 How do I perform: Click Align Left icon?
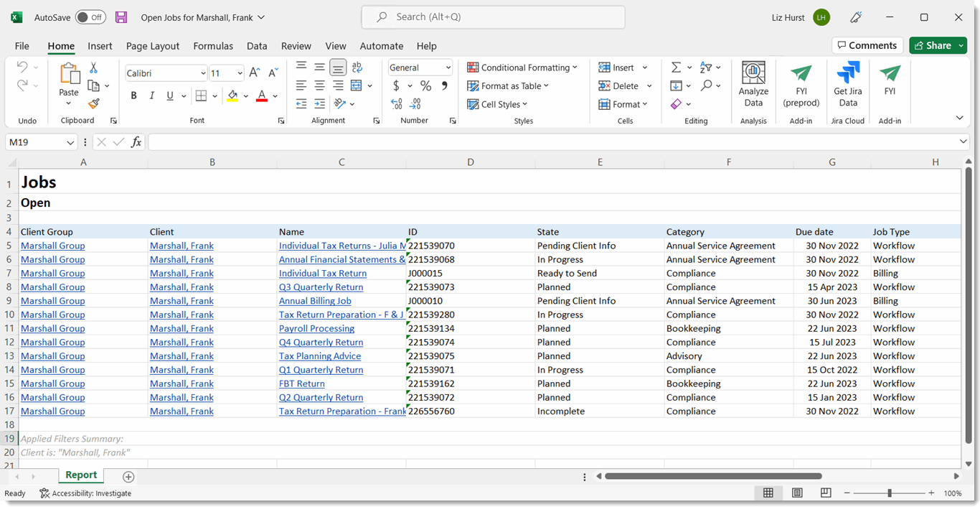pyautogui.click(x=301, y=85)
